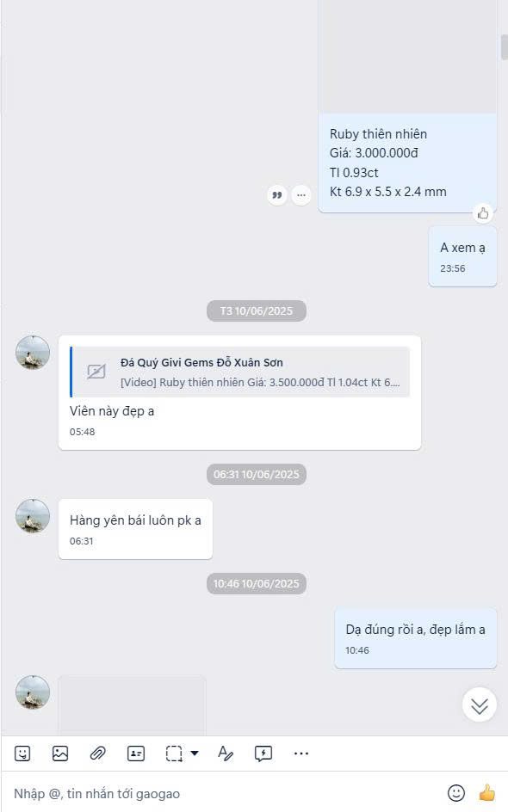This screenshot has height=812, width=508.
Task: Open text formatting pencil icon
Action: (226, 754)
